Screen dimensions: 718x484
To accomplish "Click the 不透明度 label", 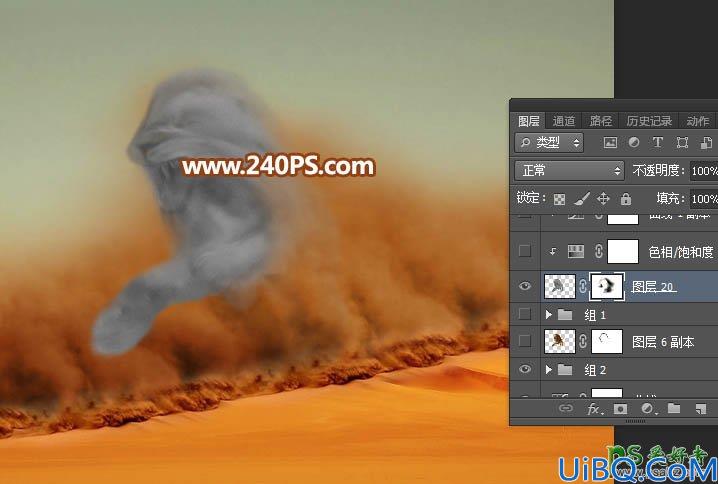I will pos(658,171).
